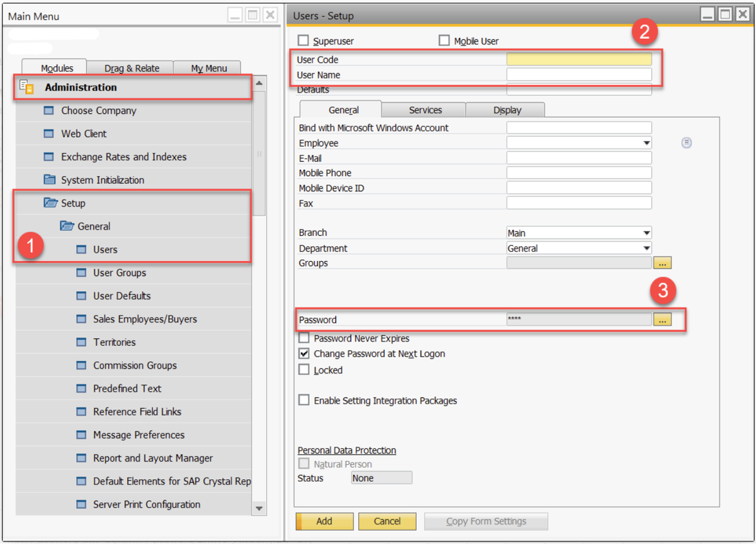Image resolution: width=756 pixels, height=544 pixels.
Task: Click the Report and Layout Manager icon
Action: click(x=81, y=458)
